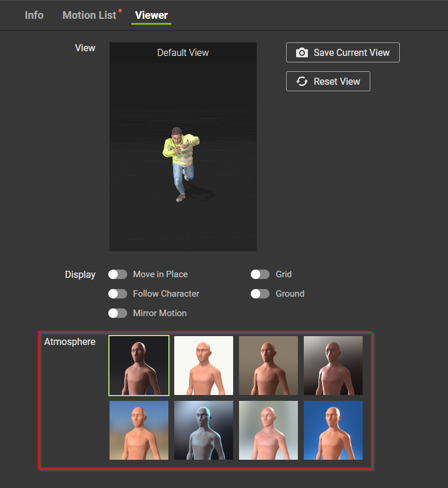The height and width of the screenshot is (488, 448).
Task: Choose the desert sky atmosphere preset
Action: 139,430
